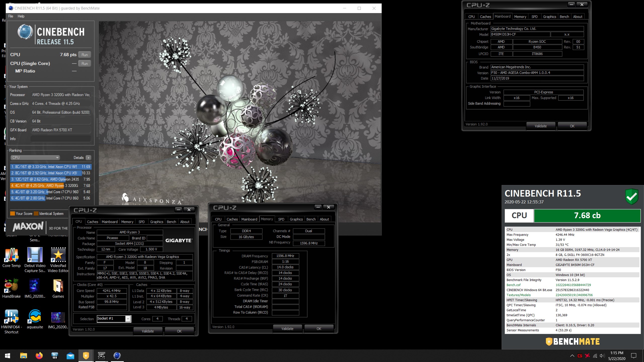Viewport: 644px width, 362px height.
Task: Open Bench tab in CPU-Z CPU window
Action: click(171, 222)
